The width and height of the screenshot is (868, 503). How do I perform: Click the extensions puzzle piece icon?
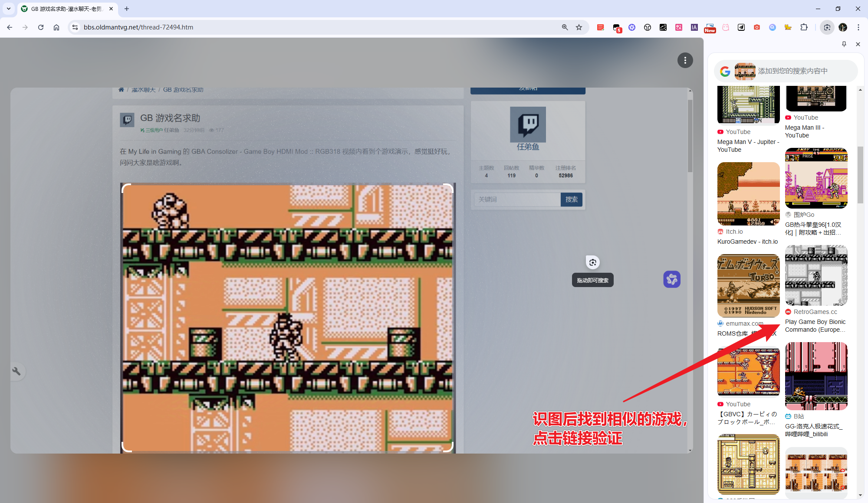coord(805,28)
